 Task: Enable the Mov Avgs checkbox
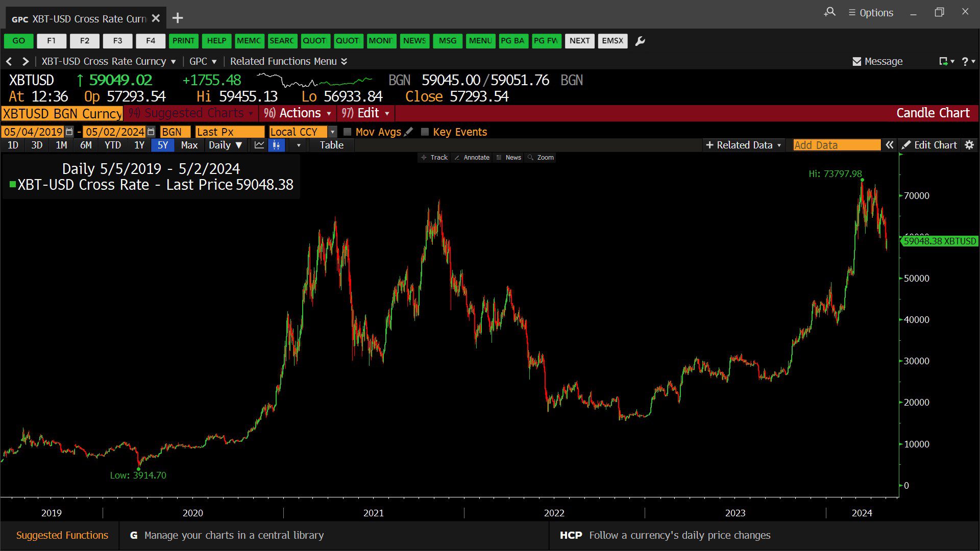coord(348,132)
